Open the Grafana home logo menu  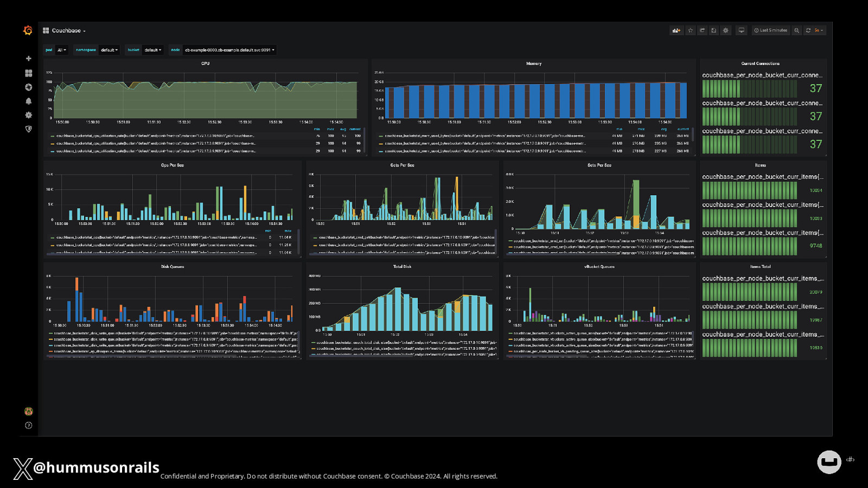28,30
